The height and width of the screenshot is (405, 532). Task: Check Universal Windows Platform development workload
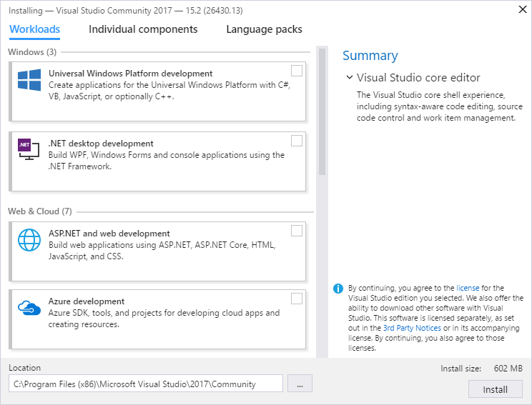pyautogui.click(x=297, y=71)
